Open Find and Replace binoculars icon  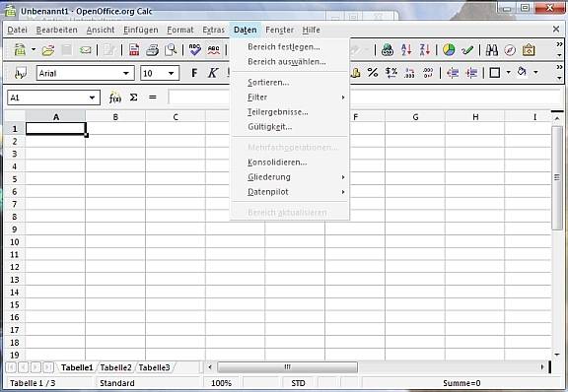coord(491,50)
